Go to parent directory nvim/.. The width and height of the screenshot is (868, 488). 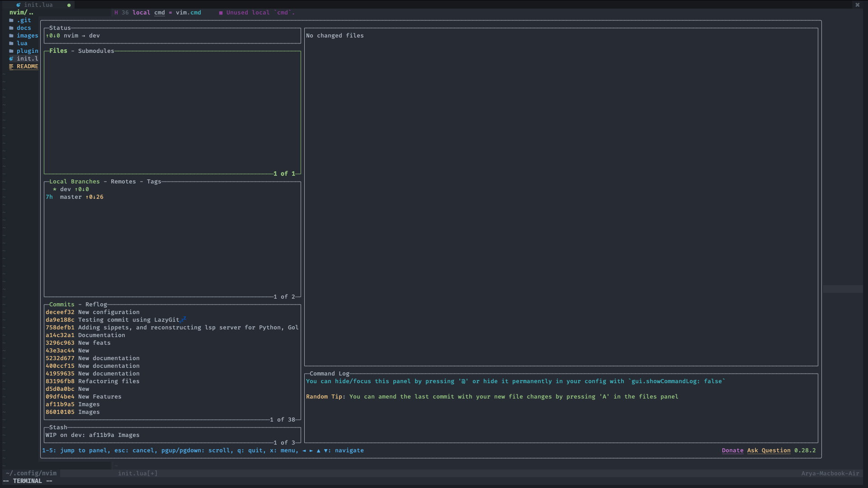click(x=21, y=13)
